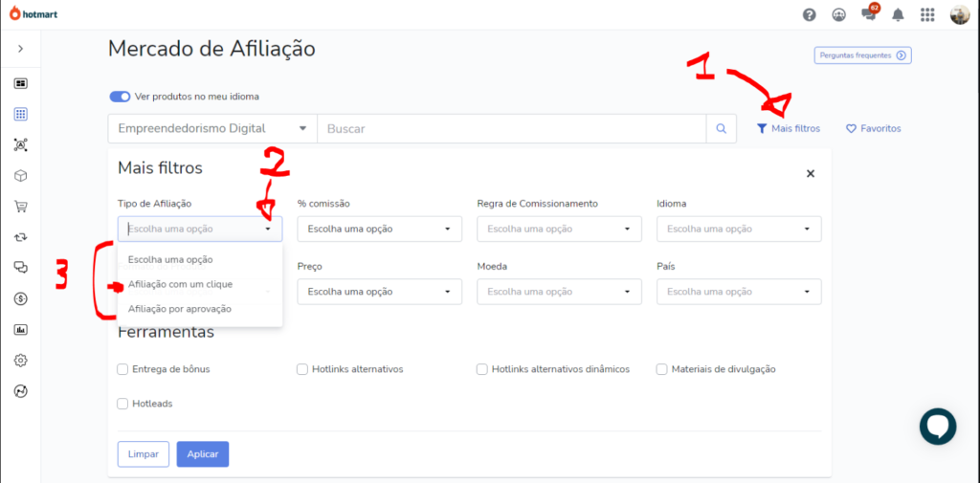Open the chat support bubble icon
The width and height of the screenshot is (980, 483).
[938, 427]
